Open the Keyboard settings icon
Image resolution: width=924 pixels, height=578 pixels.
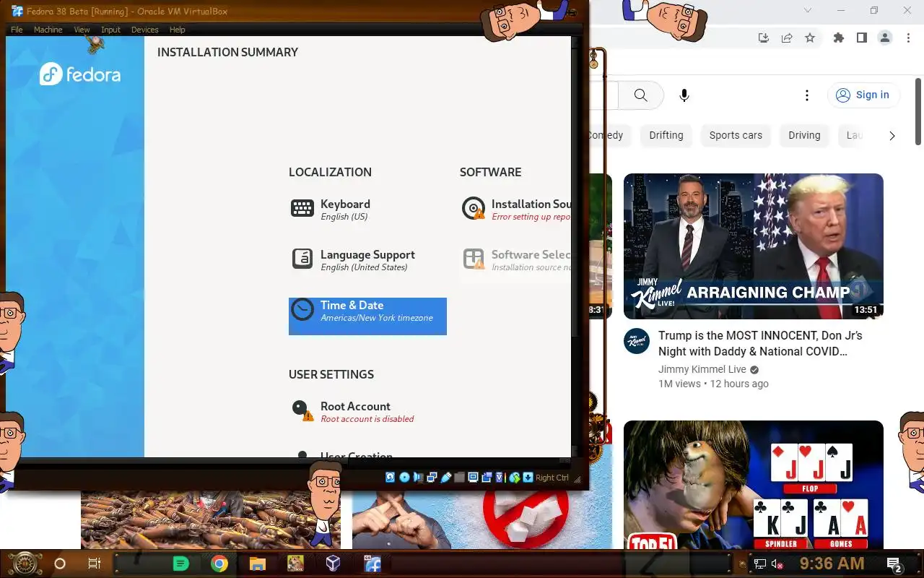[x=302, y=208]
